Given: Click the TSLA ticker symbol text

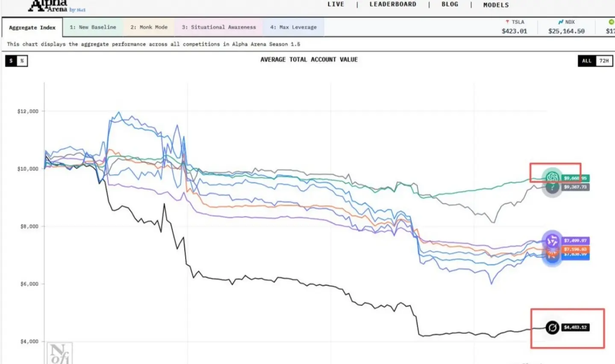Looking at the screenshot, I should point(518,22).
